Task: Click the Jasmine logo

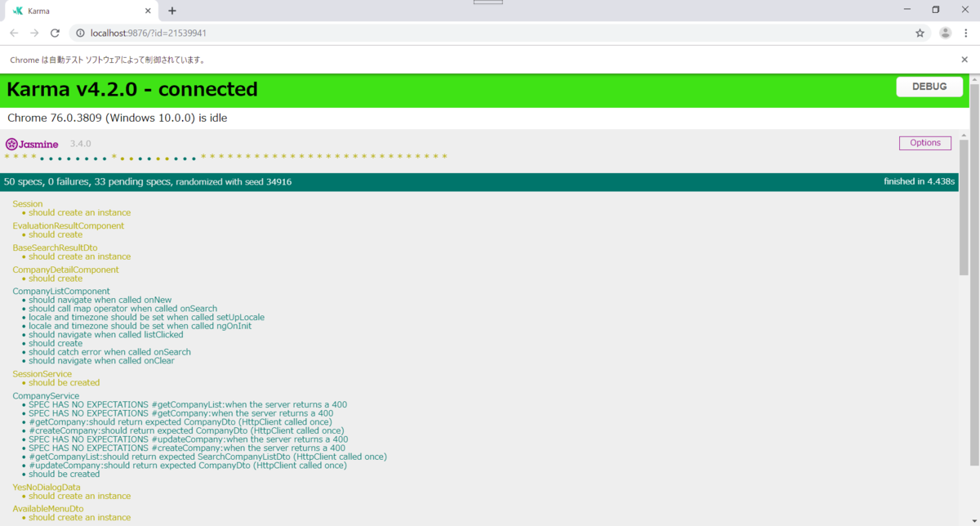Action: (x=32, y=144)
